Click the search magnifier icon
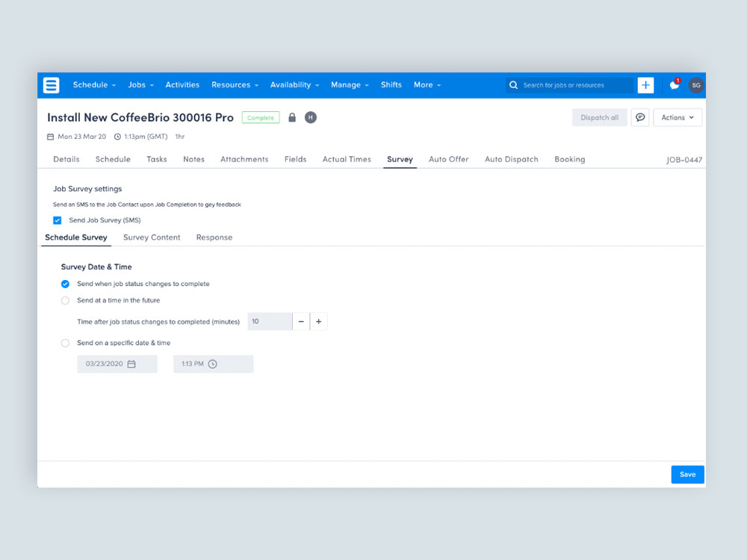This screenshot has width=747, height=560. (513, 85)
